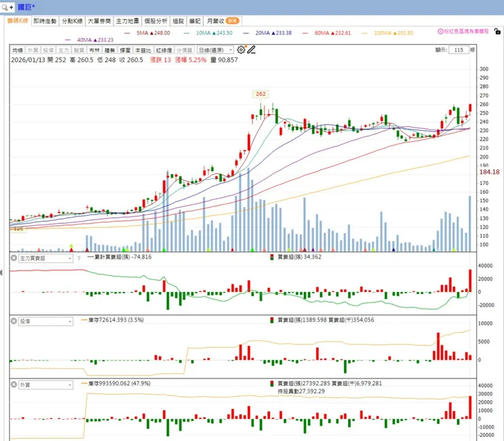Click the 262 high price label
The image size is (504, 441).
[x=261, y=94]
